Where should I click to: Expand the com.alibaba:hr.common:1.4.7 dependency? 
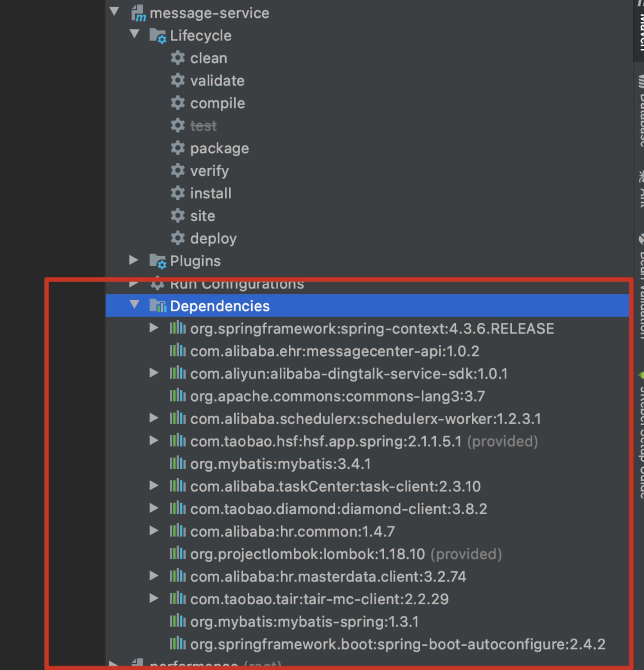pos(154,530)
